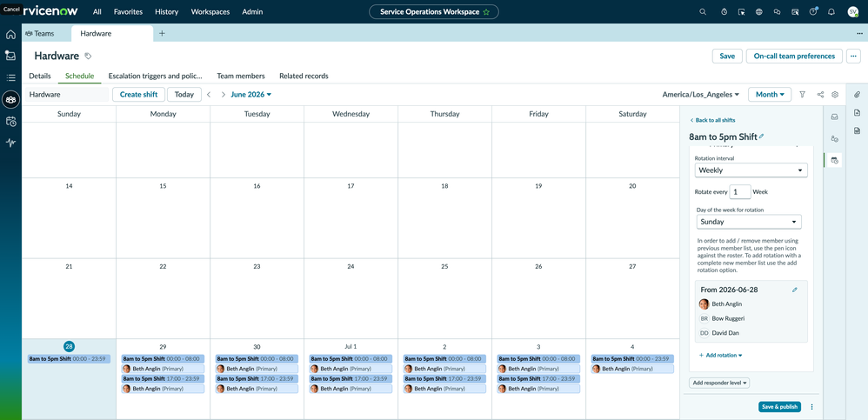Open the help question mark icon

click(813, 11)
